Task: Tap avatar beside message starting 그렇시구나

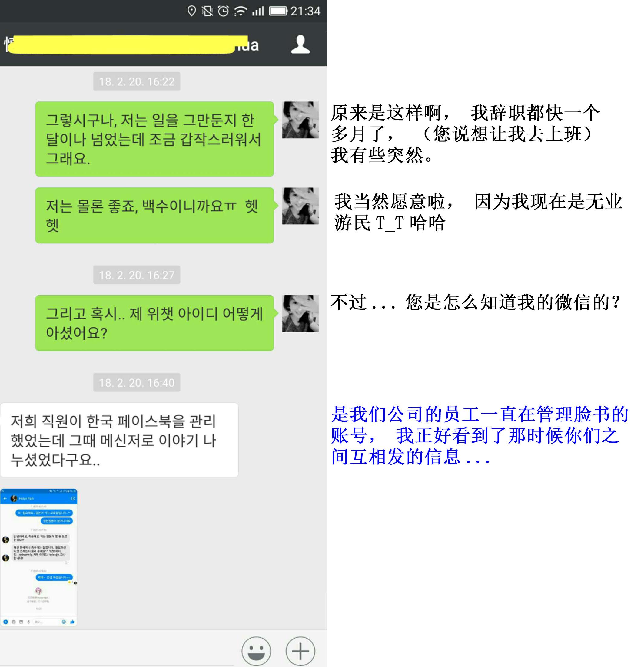Action: click(x=300, y=120)
